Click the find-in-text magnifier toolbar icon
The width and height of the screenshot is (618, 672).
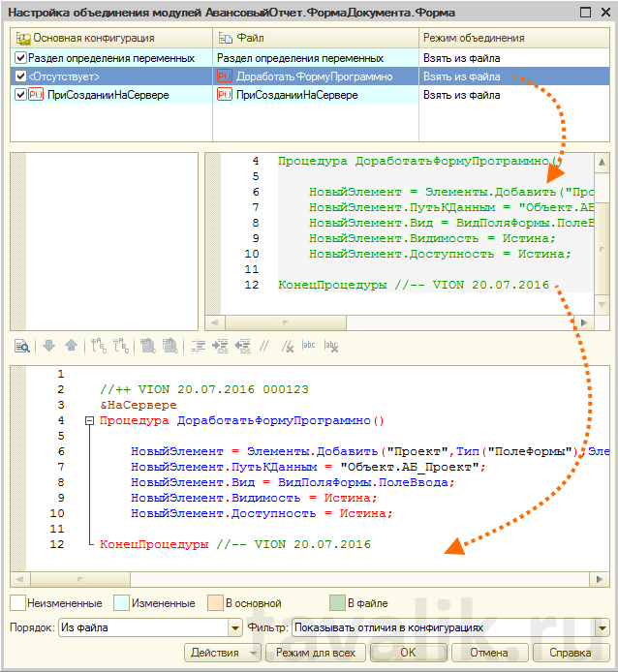click(22, 346)
